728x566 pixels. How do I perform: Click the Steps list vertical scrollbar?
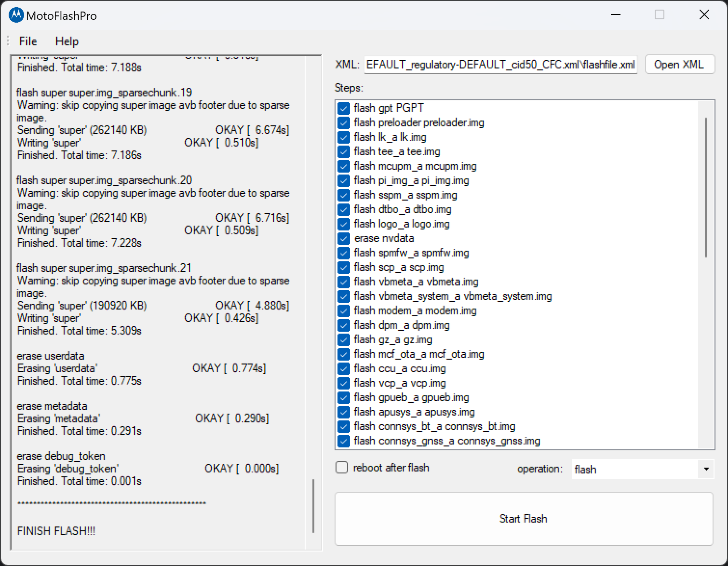[x=706, y=187]
